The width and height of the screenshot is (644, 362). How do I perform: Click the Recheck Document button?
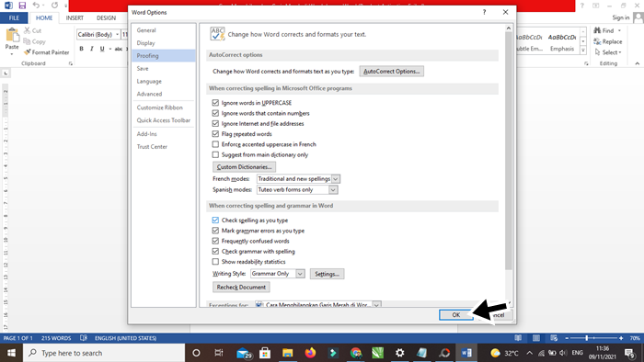[241, 287]
